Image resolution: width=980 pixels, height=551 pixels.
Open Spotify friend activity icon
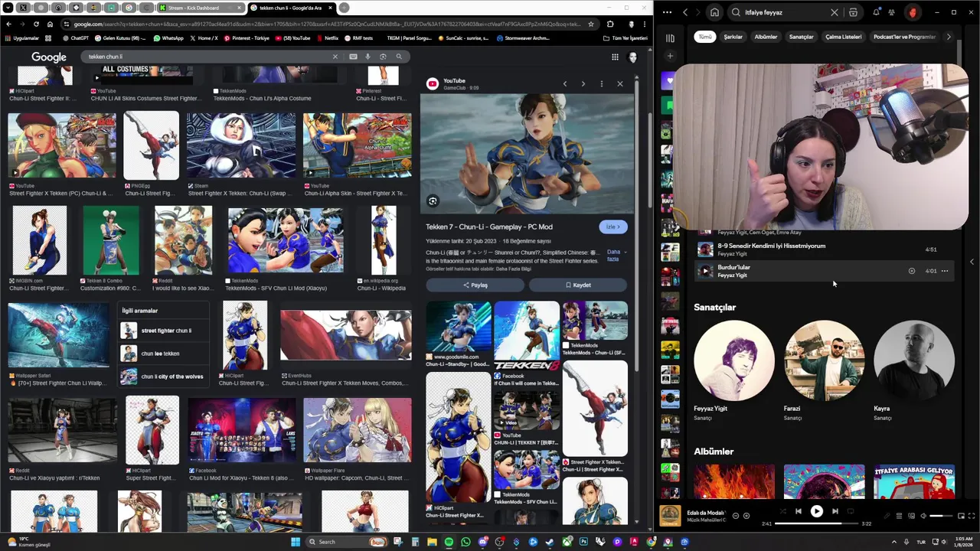point(893,12)
